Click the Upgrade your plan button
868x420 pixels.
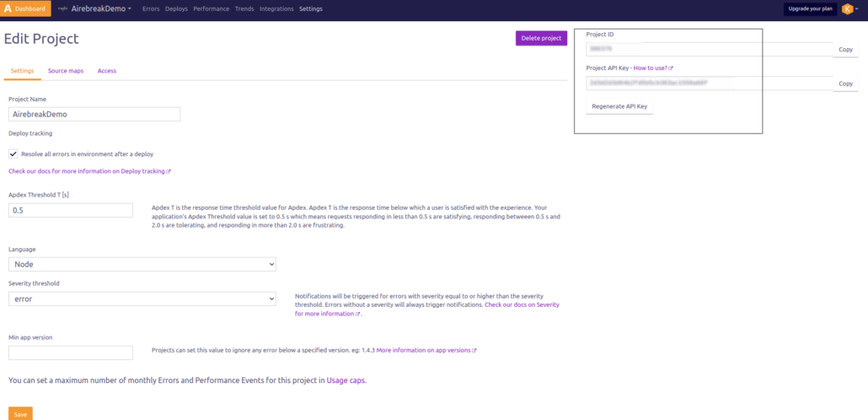(x=810, y=9)
